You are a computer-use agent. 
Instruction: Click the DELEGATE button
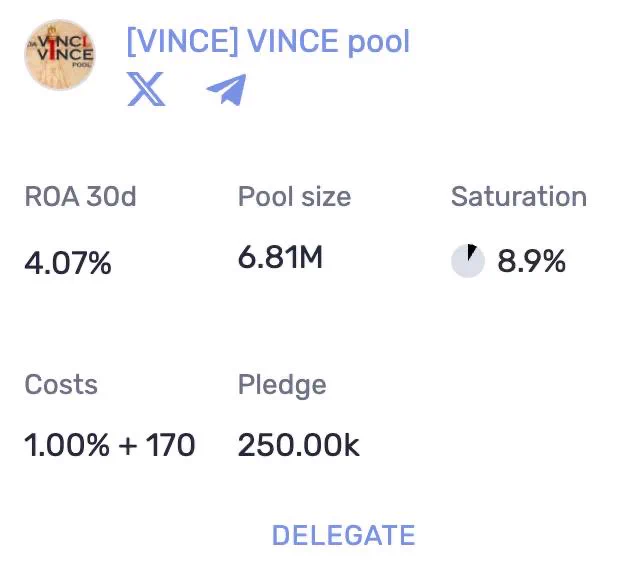343,535
